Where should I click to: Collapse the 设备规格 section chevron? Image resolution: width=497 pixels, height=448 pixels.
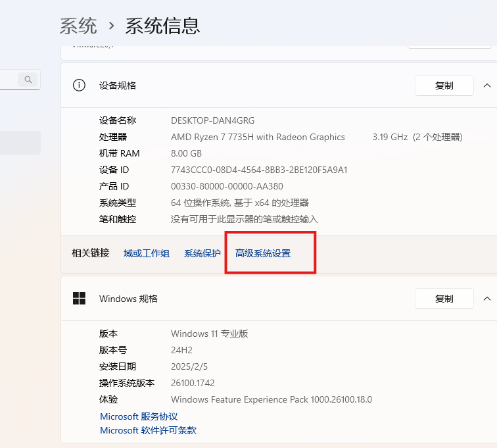tap(487, 86)
